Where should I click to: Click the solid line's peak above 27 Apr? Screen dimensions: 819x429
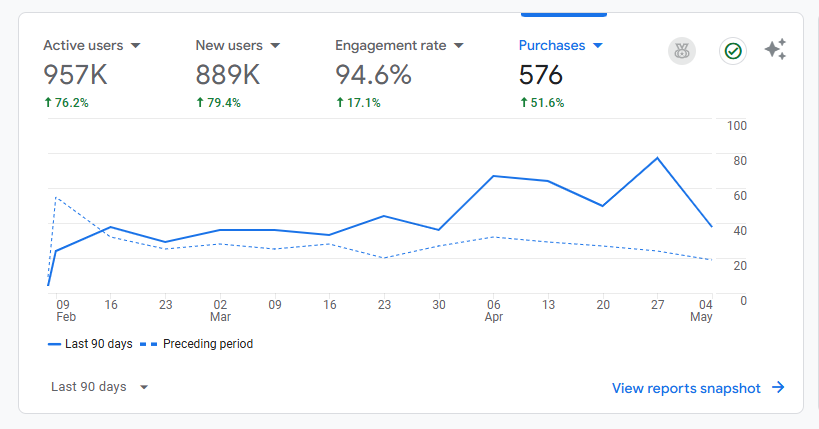tap(657, 158)
